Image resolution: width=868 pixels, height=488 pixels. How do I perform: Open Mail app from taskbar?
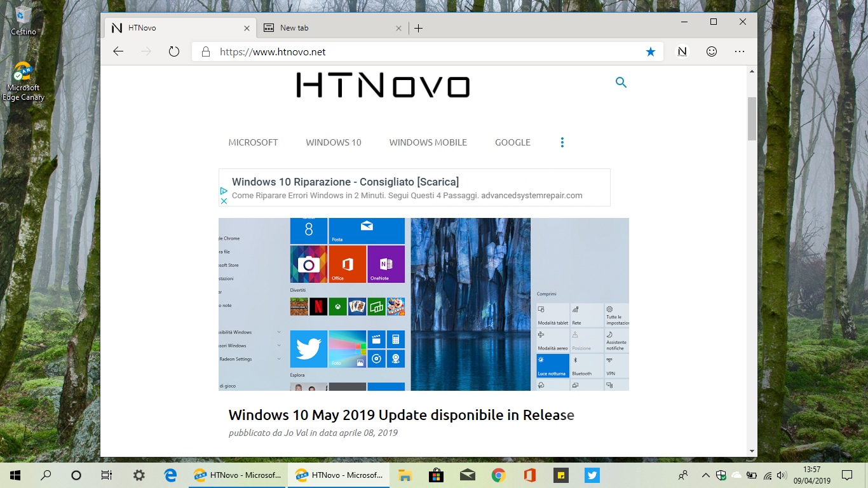[467, 475]
